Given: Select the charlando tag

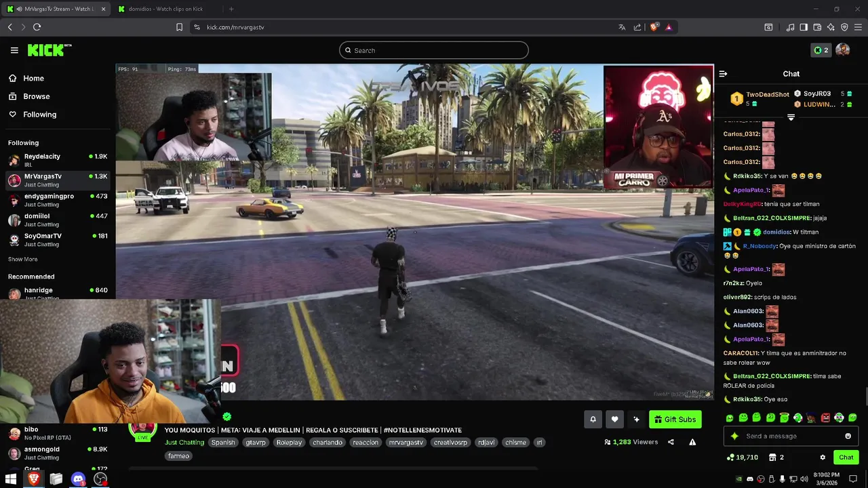Looking at the screenshot, I should (328, 443).
